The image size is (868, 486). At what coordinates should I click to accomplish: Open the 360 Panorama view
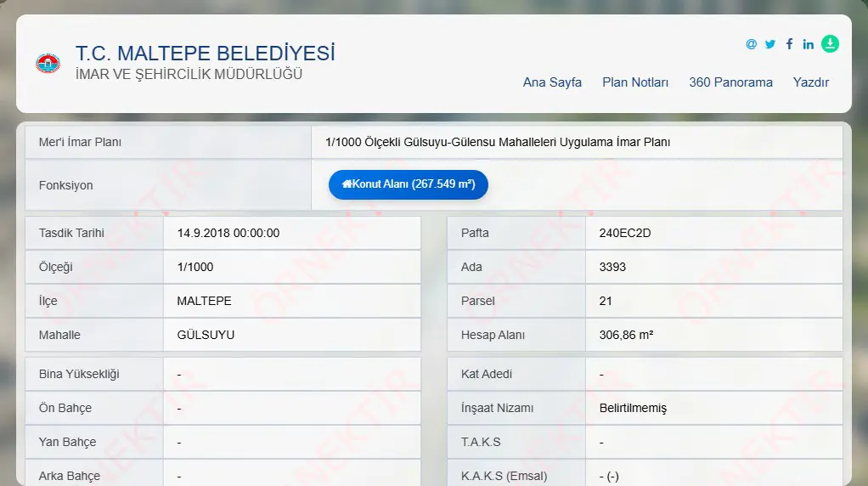pos(730,82)
